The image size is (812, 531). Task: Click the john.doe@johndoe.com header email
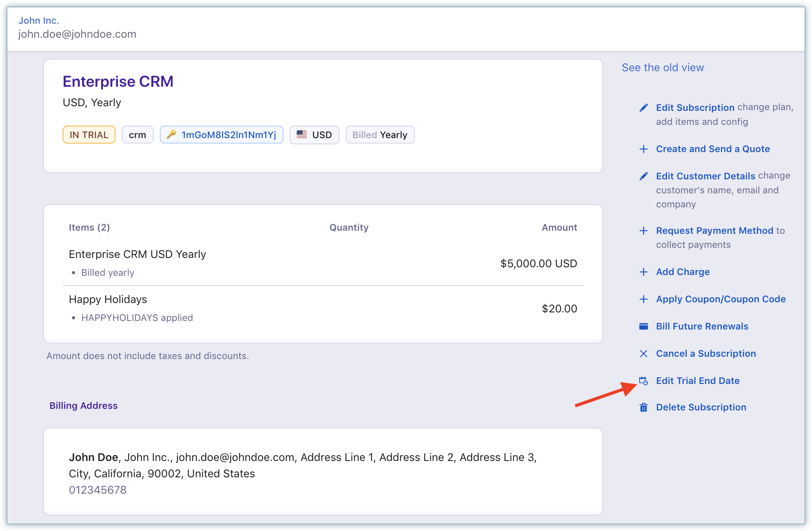pyautogui.click(x=77, y=34)
